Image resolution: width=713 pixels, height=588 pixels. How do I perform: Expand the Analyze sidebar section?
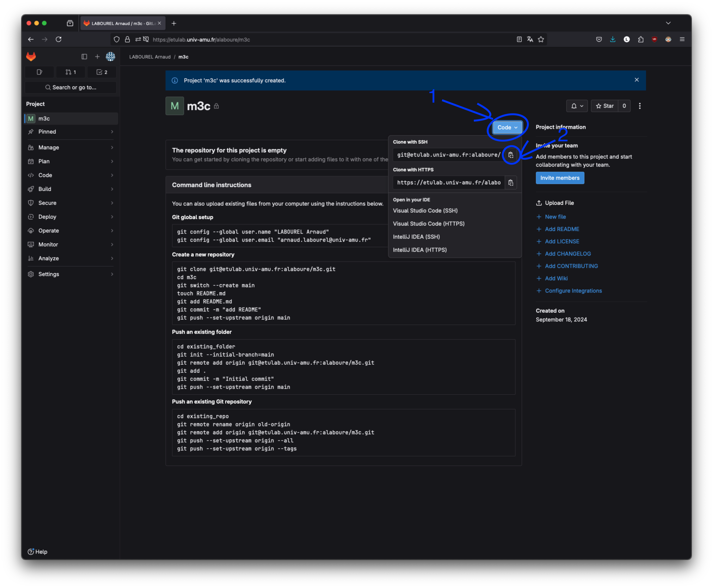click(71, 258)
